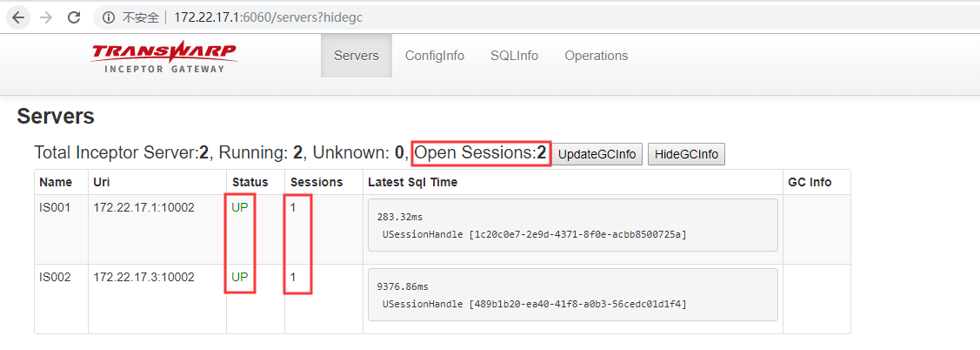Click the Open Sessions count text

tap(480, 154)
